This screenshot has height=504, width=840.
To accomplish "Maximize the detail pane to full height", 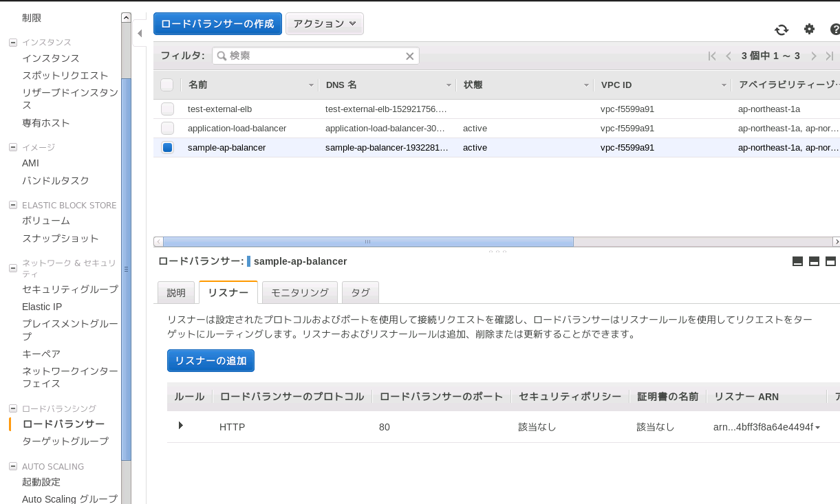I will [830, 261].
